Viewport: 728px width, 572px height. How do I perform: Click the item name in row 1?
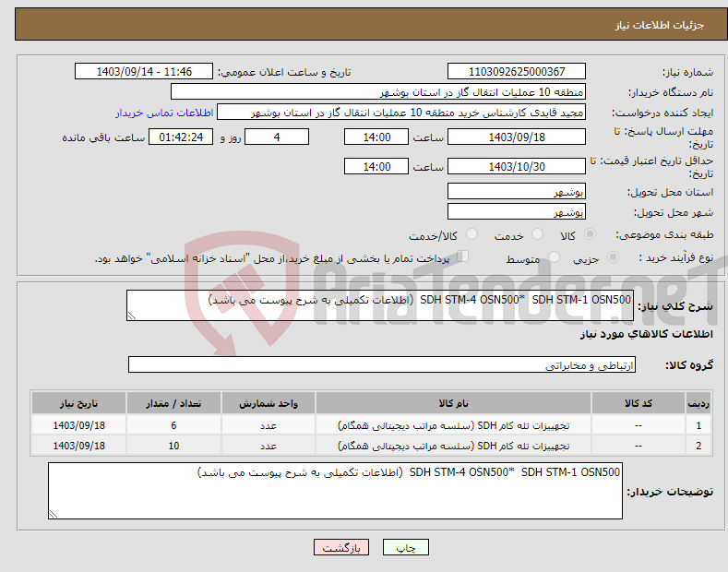click(453, 425)
